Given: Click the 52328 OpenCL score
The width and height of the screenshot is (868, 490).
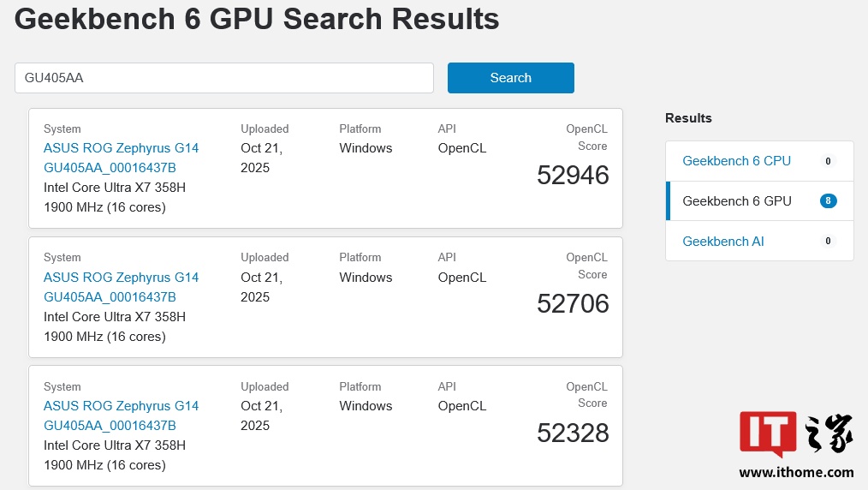Looking at the screenshot, I should [x=573, y=433].
